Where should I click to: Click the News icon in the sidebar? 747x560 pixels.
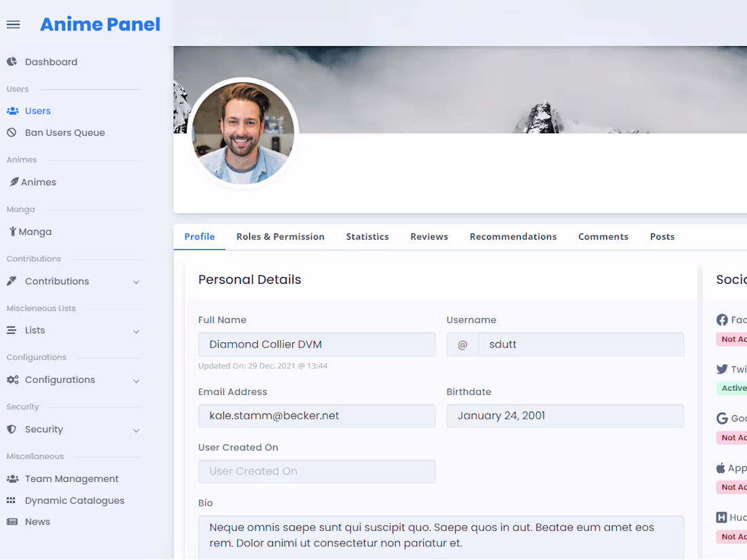pos(11,521)
